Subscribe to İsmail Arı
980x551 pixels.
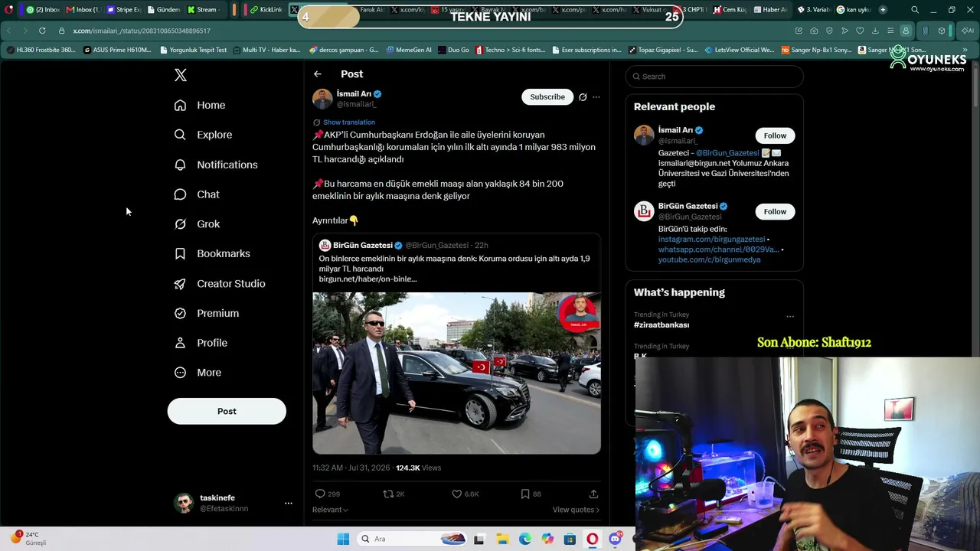[x=547, y=97]
